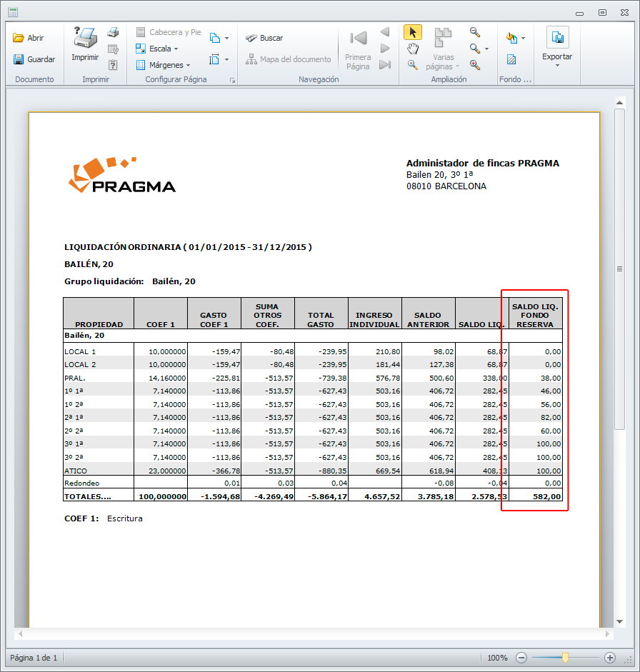The image size is (640, 672).
Task: Click the Buscar search button
Action: [264, 38]
